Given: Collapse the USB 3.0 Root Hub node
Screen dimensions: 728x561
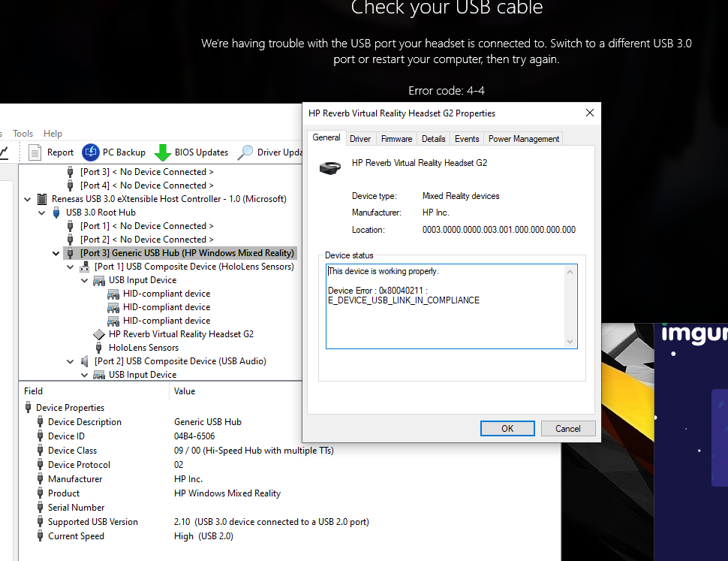Looking at the screenshot, I should tap(42, 213).
